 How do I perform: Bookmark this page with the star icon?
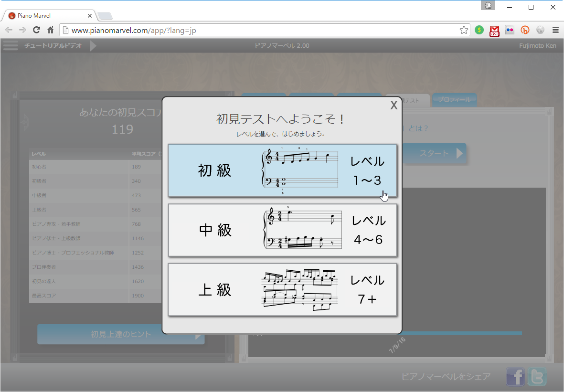click(x=464, y=30)
